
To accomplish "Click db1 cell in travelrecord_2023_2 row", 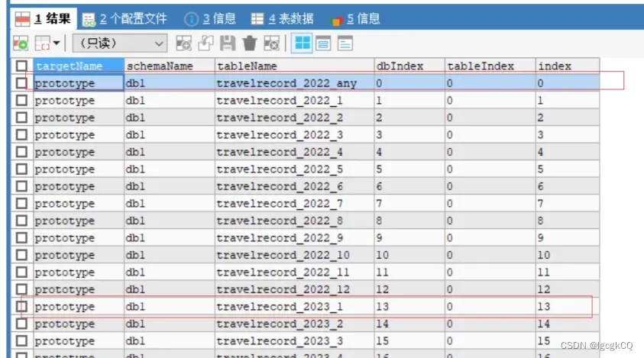I will pos(170,324).
